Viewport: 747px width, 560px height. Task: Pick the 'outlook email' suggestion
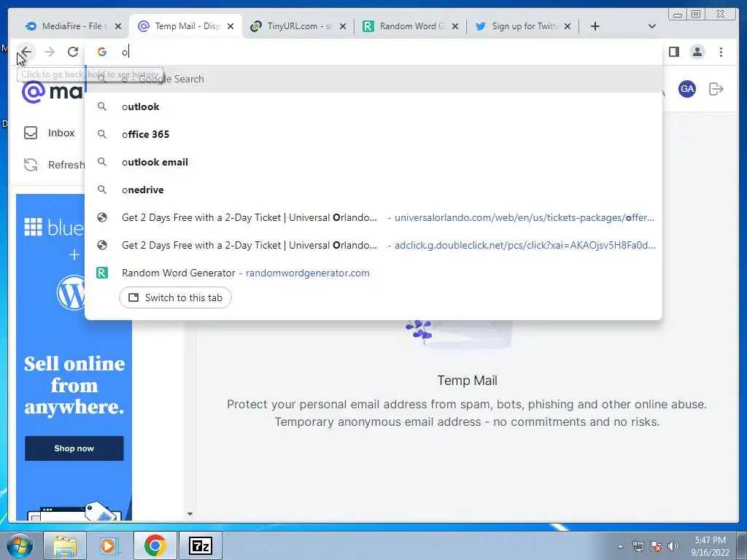[x=373, y=162]
